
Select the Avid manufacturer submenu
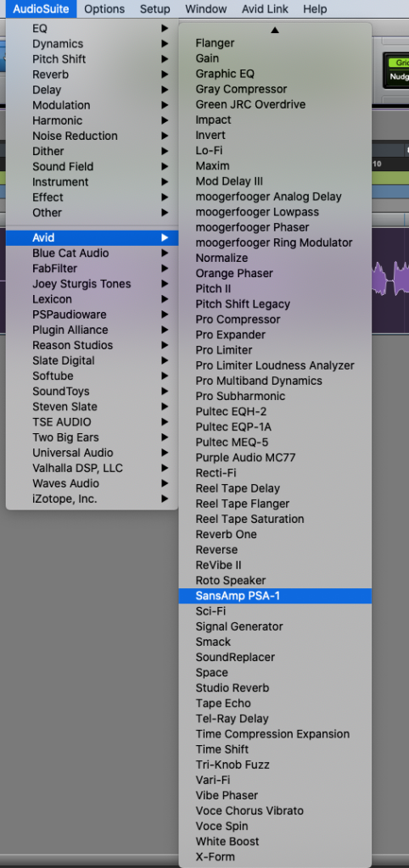coord(92,237)
